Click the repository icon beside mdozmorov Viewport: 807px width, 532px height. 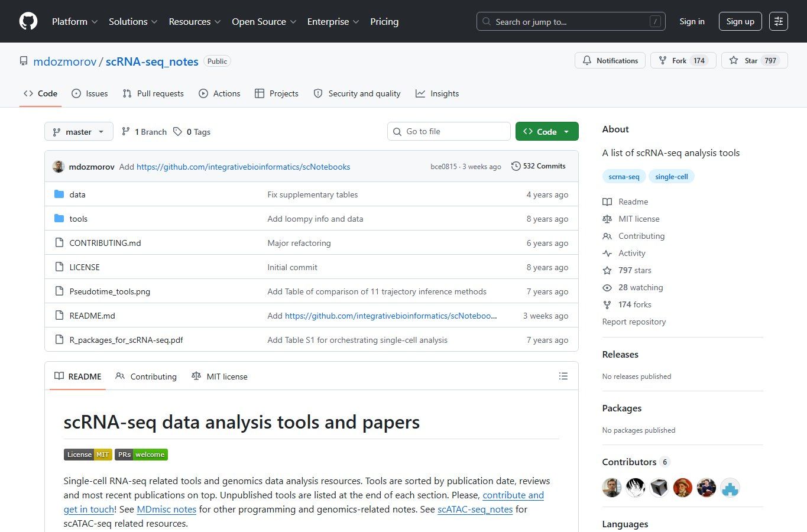pos(24,61)
